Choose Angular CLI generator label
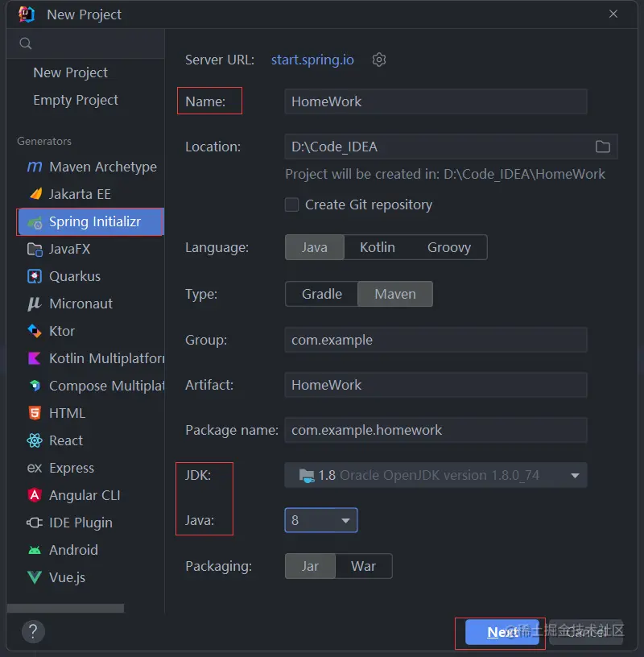This screenshot has height=657, width=644. click(x=85, y=495)
